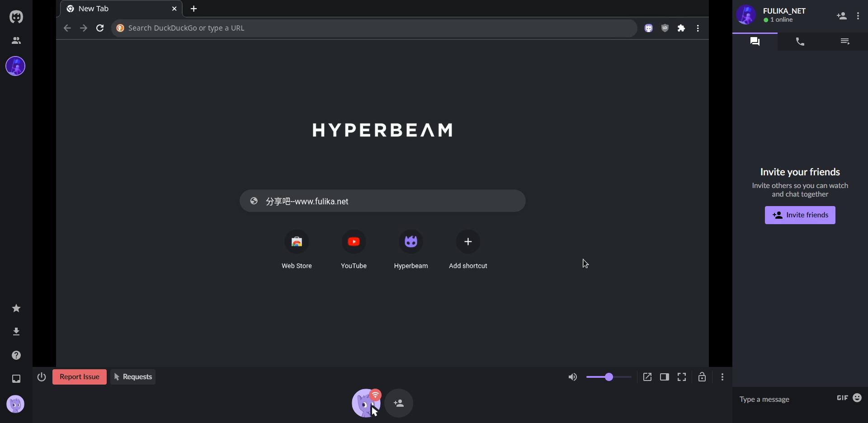Image resolution: width=868 pixels, height=423 pixels.
Task: Open the Hyperbeam home logo in sidebar
Action: tap(16, 17)
